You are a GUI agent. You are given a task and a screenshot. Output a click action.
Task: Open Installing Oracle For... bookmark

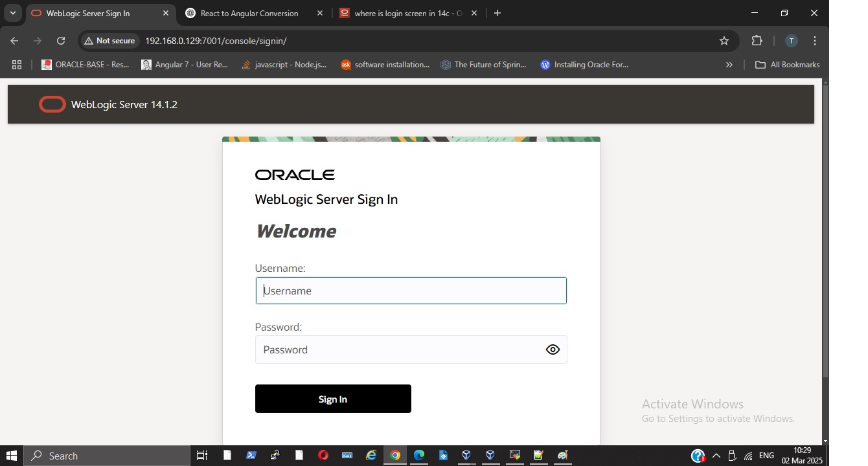[585, 65]
